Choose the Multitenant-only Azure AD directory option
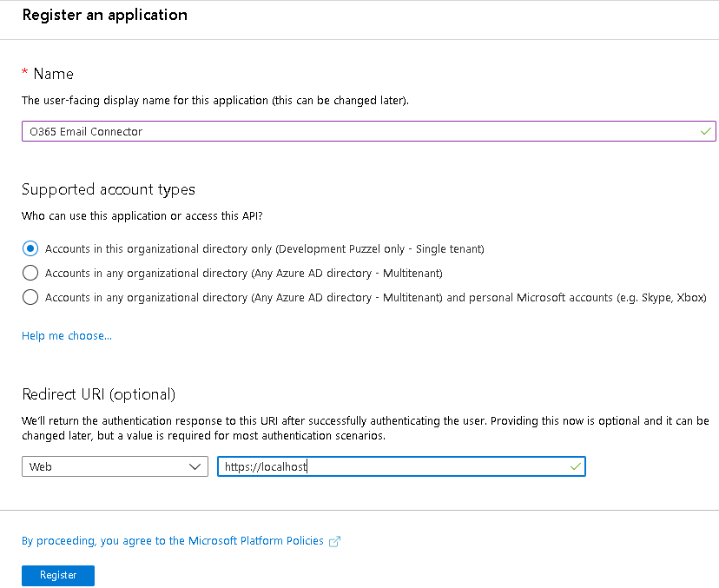The height and width of the screenshot is (588, 719). 30,273
